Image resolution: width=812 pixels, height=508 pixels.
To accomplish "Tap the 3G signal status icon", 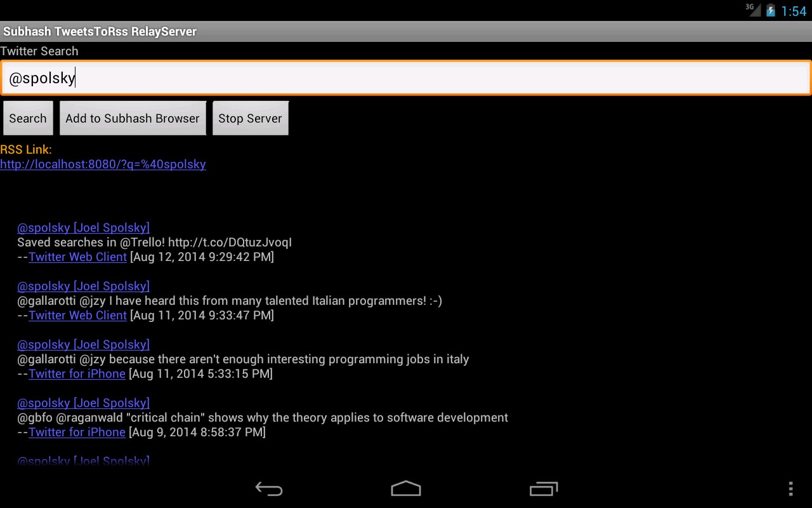I will pyautogui.click(x=753, y=10).
